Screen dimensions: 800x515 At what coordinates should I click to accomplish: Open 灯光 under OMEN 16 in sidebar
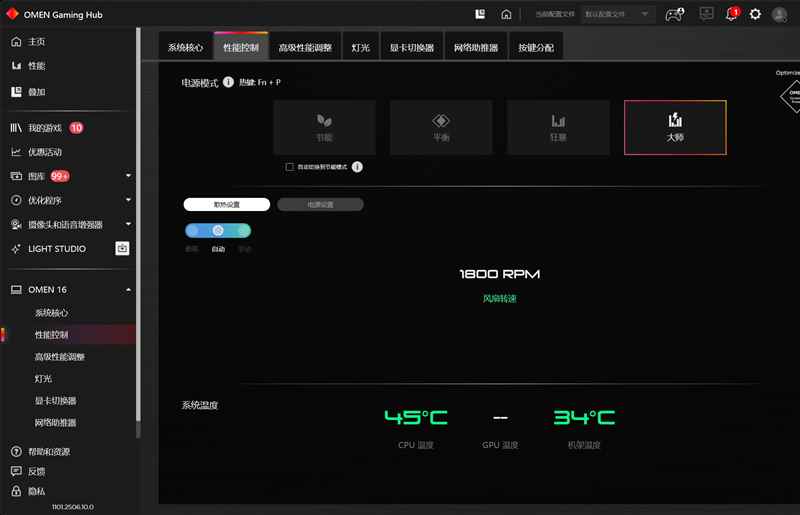[x=43, y=378]
